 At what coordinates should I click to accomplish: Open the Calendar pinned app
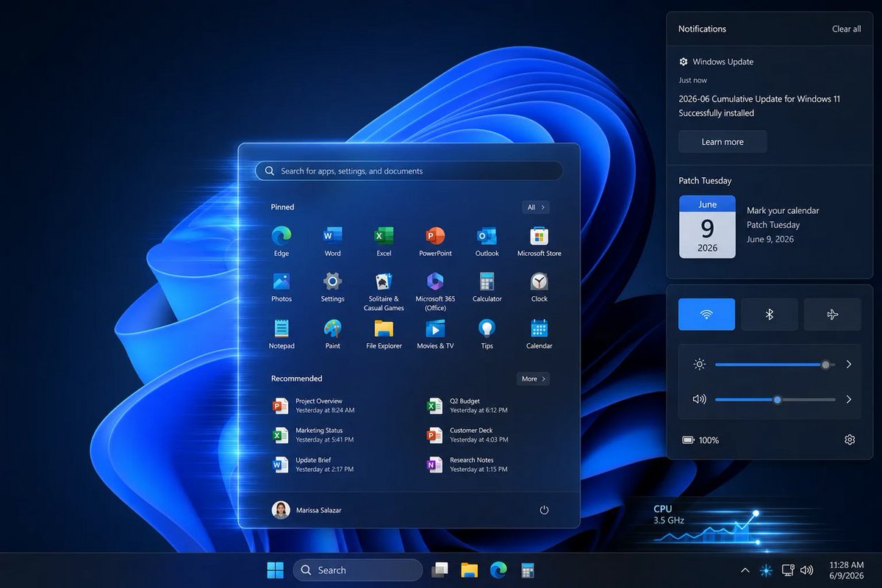coord(539,334)
